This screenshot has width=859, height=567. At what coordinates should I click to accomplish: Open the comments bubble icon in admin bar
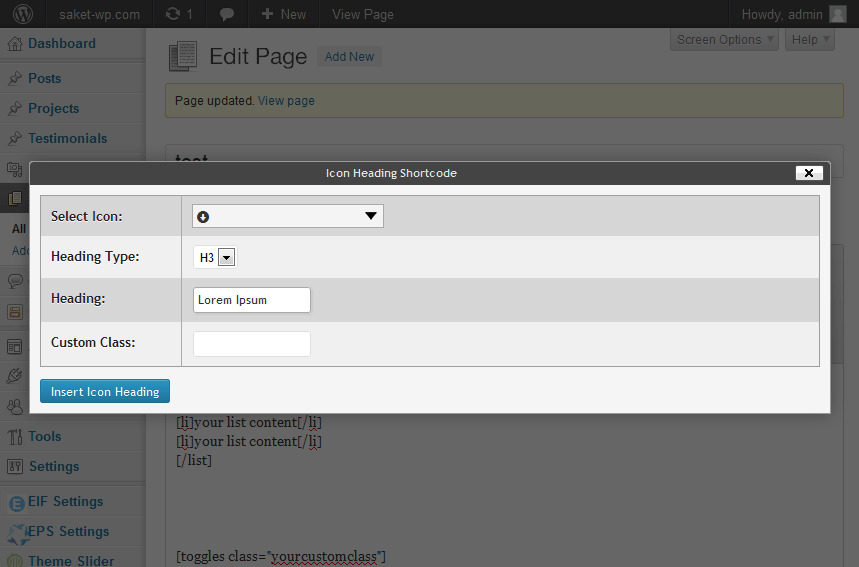point(227,15)
